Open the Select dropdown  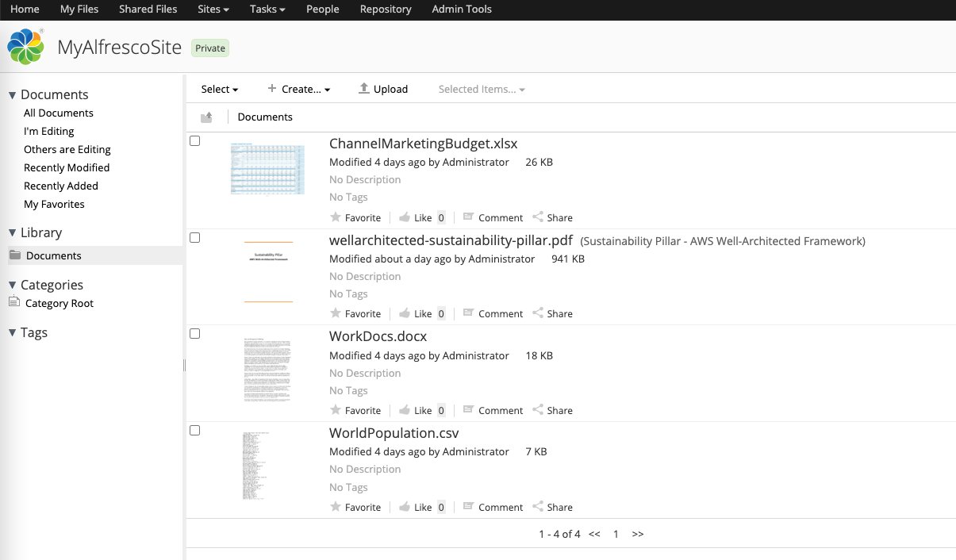(x=220, y=89)
